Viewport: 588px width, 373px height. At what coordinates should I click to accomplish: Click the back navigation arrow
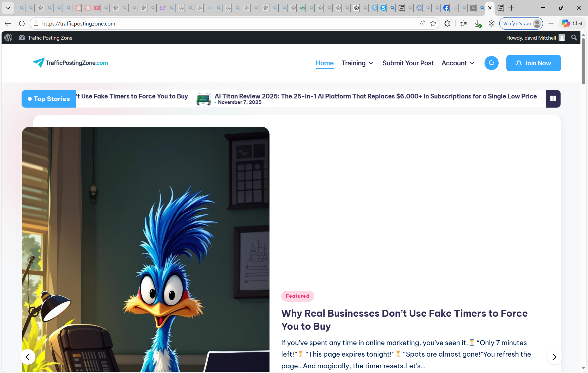click(x=8, y=23)
